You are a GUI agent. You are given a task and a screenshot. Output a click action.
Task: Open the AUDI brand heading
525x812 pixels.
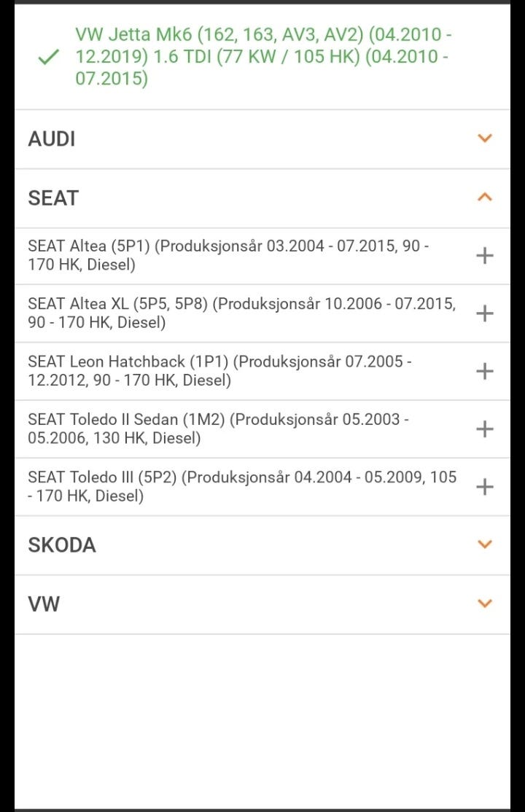click(x=52, y=139)
